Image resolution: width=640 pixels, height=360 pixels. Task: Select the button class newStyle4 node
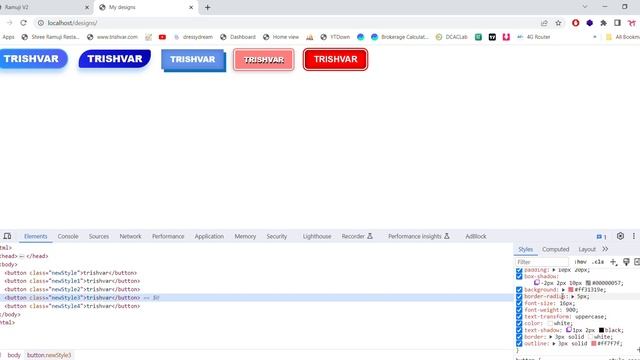click(x=72, y=306)
